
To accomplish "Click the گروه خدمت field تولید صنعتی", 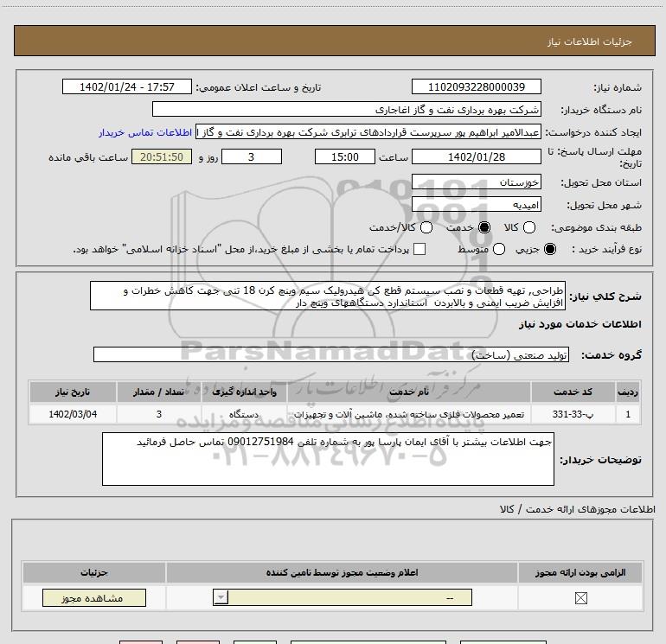I will (x=331, y=354).
